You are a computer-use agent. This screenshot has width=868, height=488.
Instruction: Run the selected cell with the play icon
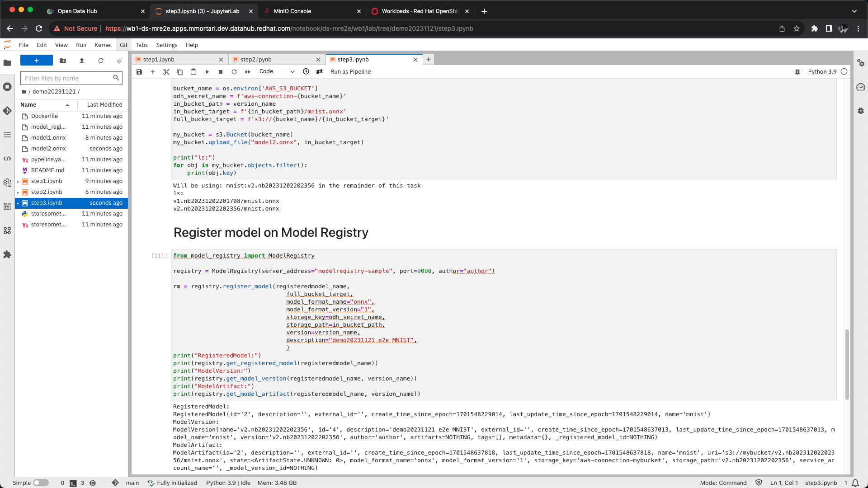207,72
